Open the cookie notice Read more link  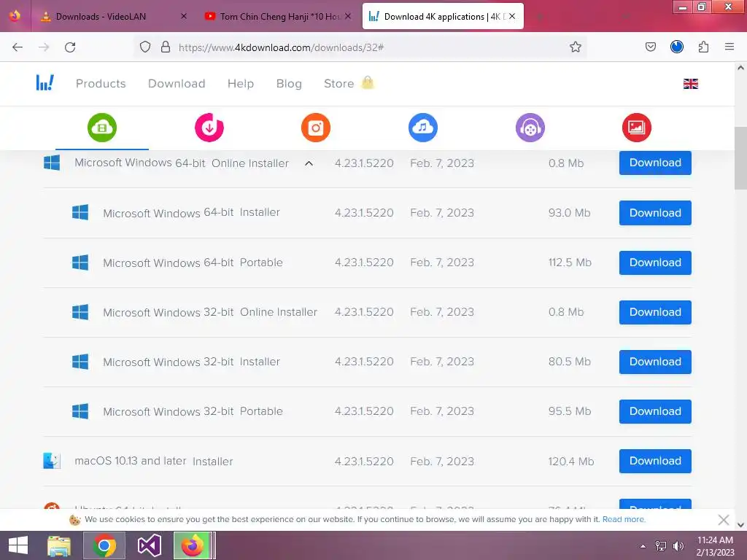click(x=624, y=519)
